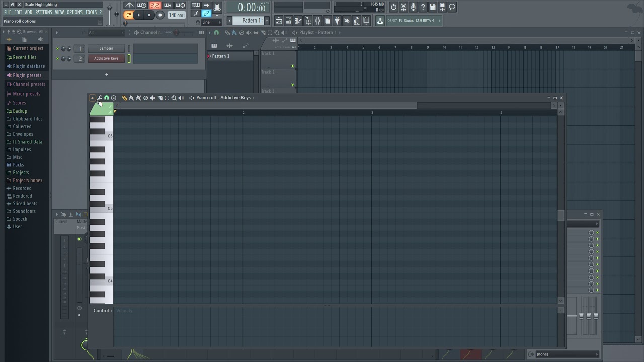Image resolution: width=644 pixels, height=362 pixels.
Task: Click the Sampler channel button
Action: (x=106, y=49)
